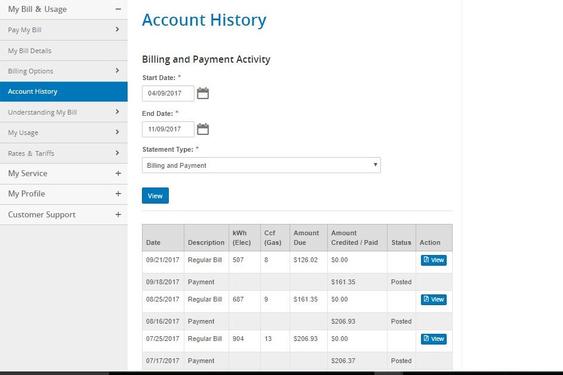This screenshot has height=375, width=563.
Task: Click Posted status for 07/17/2017 payment
Action: click(x=401, y=361)
